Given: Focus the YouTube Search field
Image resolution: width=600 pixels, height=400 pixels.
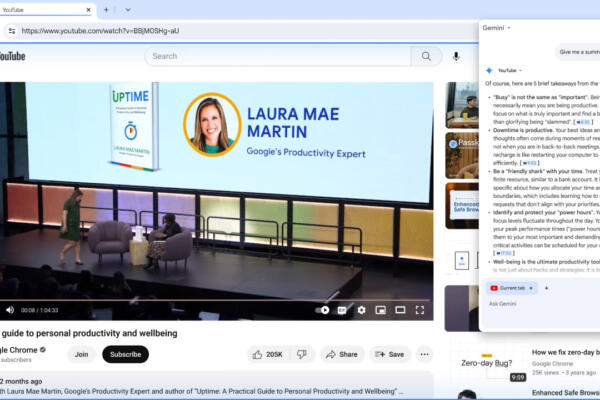Looking at the screenshot, I should tap(277, 56).
